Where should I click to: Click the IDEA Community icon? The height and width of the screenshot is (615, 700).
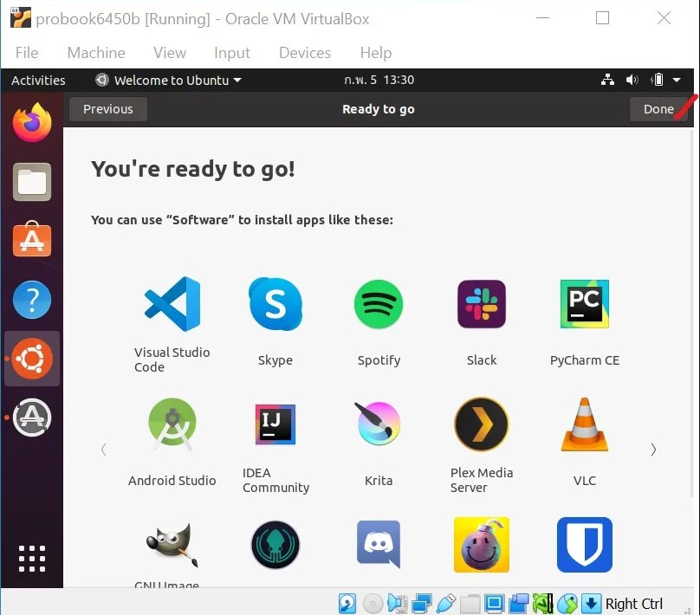(x=275, y=424)
